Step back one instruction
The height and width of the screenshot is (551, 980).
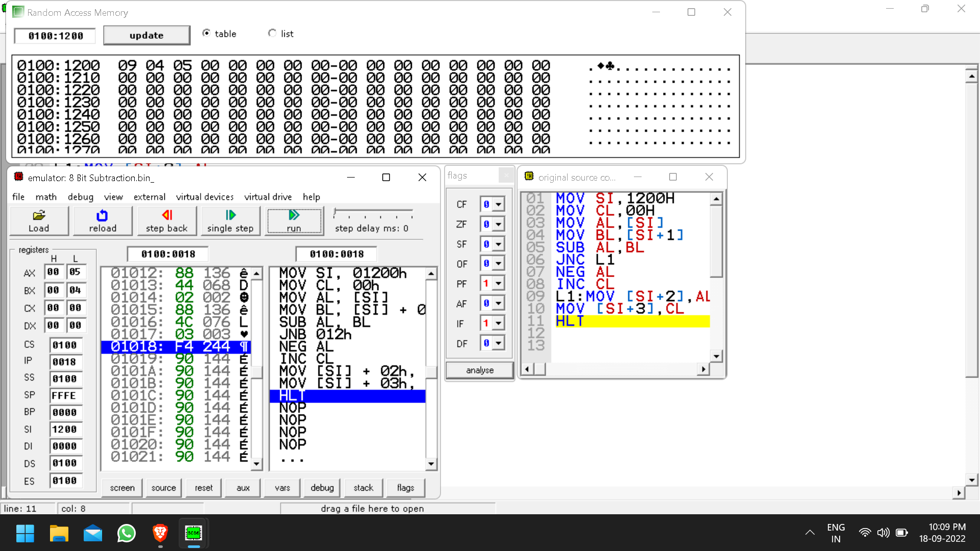click(x=166, y=220)
